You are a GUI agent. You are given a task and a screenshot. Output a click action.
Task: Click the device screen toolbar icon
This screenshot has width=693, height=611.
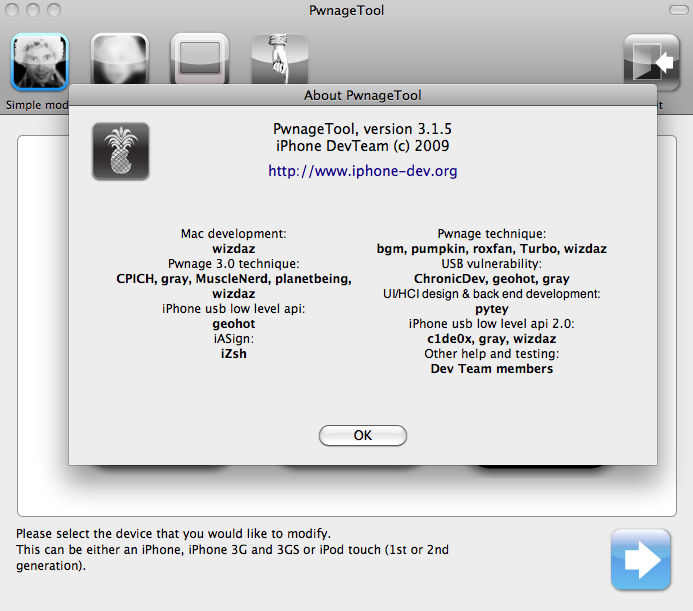coord(200,58)
